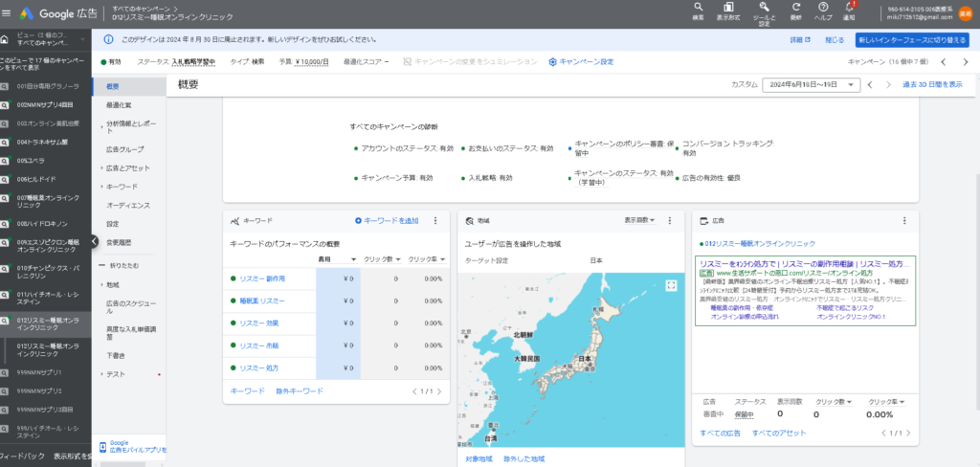Select campaign 999NMNサプリ2
This screenshot has height=467, width=980.
coord(39,390)
